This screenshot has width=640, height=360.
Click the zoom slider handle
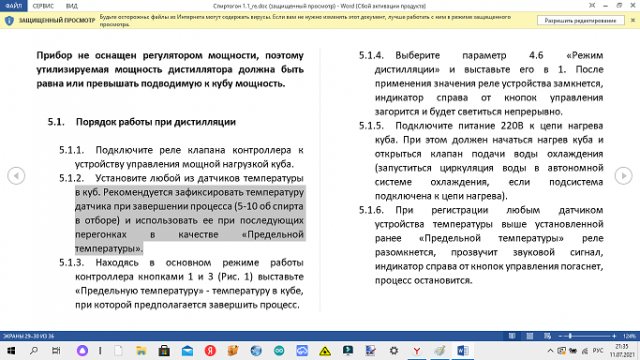click(570, 336)
